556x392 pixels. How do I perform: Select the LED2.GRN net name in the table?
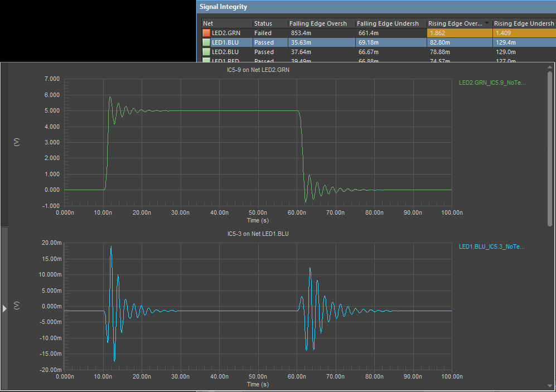pos(226,33)
